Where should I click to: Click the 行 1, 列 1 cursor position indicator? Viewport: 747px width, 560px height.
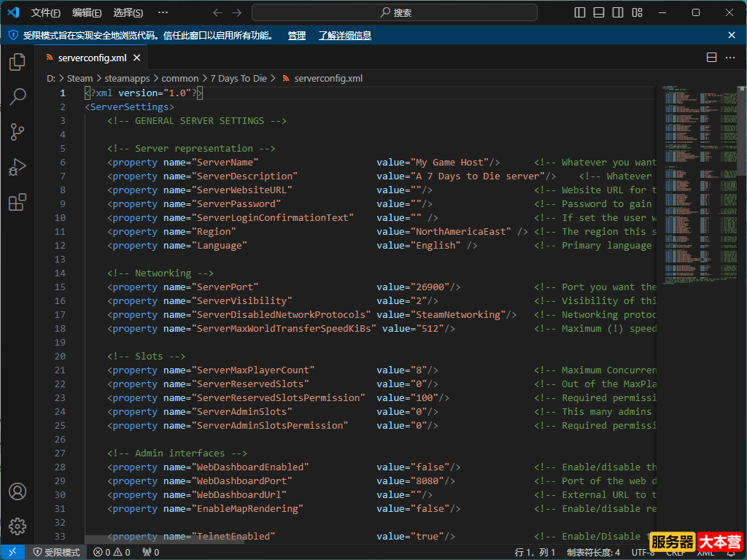[x=535, y=552]
